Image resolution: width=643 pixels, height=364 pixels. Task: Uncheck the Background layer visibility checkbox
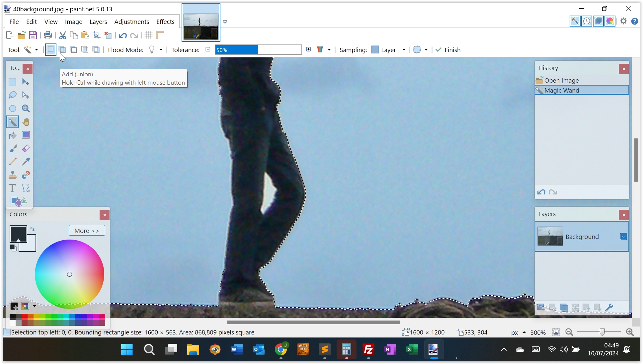623,236
